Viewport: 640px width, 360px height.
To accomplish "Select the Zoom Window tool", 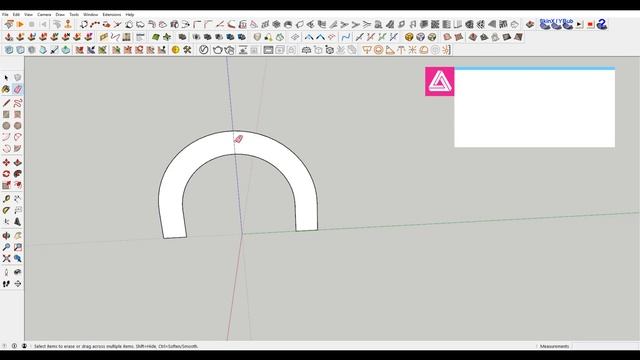I will coord(18,247).
